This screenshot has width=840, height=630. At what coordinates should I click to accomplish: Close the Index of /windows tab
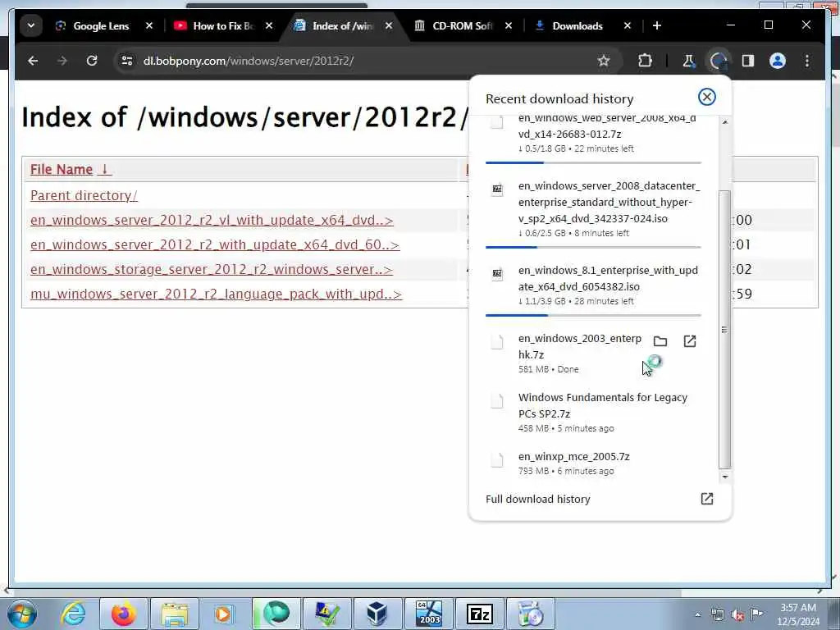pos(389,25)
